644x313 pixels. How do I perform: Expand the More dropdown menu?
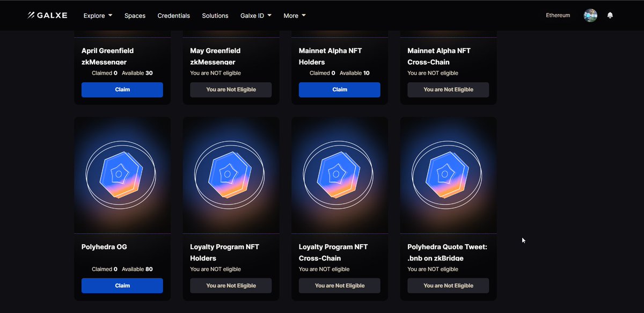[294, 16]
